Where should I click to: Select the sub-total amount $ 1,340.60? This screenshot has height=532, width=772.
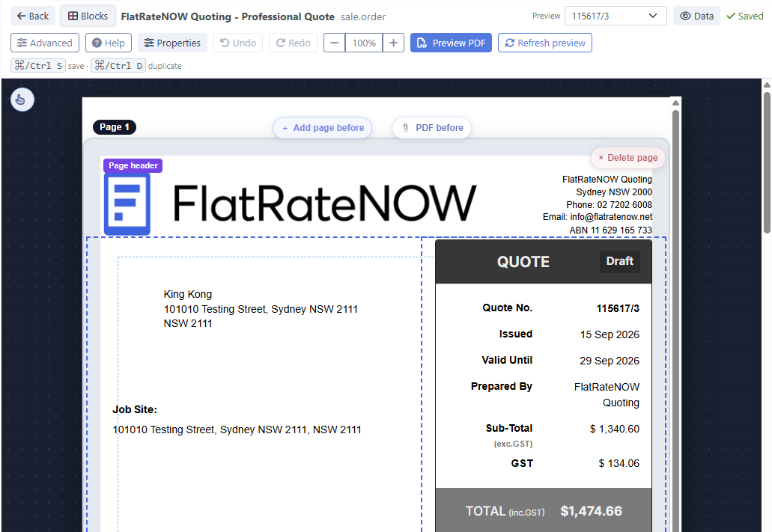(x=615, y=429)
